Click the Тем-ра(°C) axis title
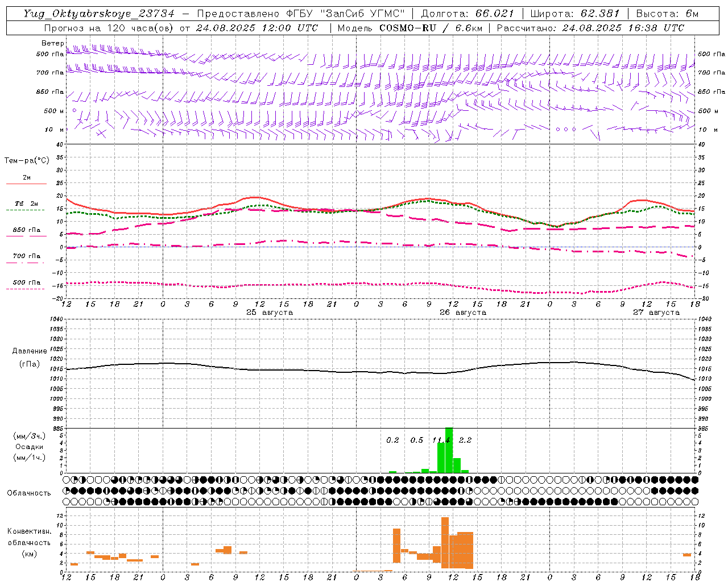This screenshot has width=728, height=582. 27,161
